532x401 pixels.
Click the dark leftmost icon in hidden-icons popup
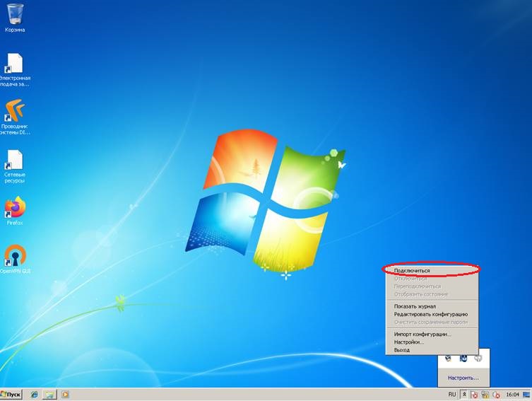tap(449, 359)
